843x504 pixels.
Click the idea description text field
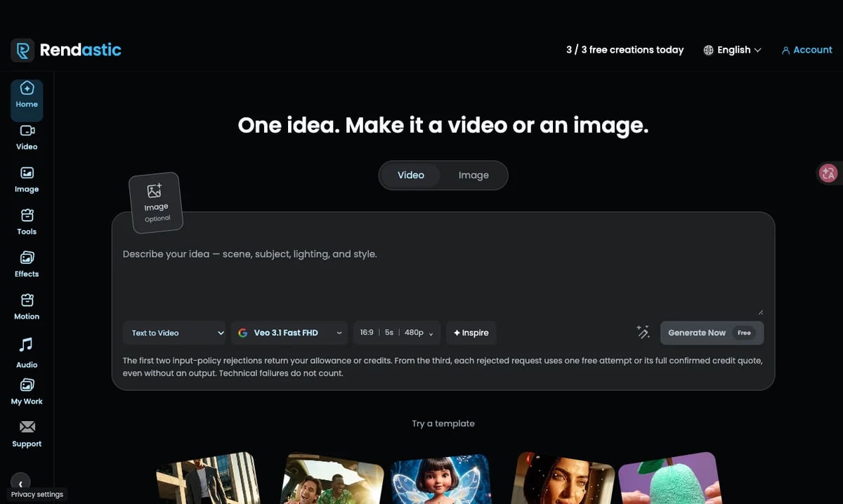443,278
